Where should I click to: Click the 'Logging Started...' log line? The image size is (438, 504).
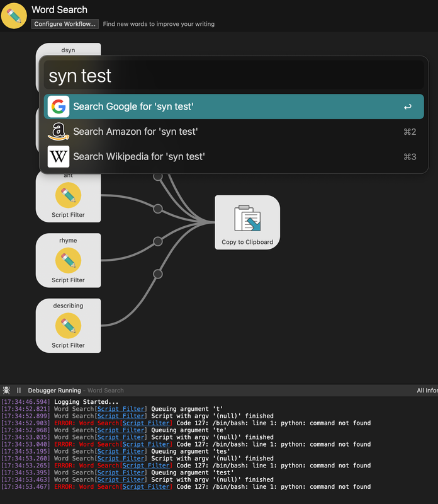(86, 402)
